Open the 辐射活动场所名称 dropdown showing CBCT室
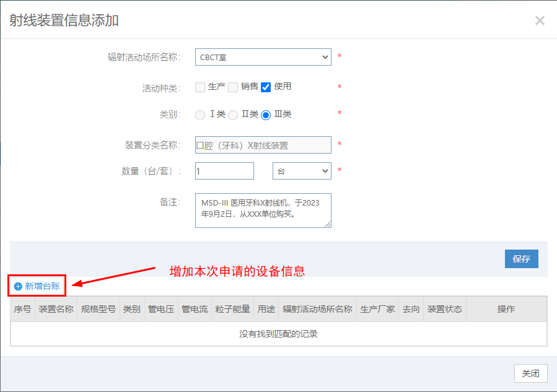The width and height of the screenshot is (557, 392). (x=263, y=57)
